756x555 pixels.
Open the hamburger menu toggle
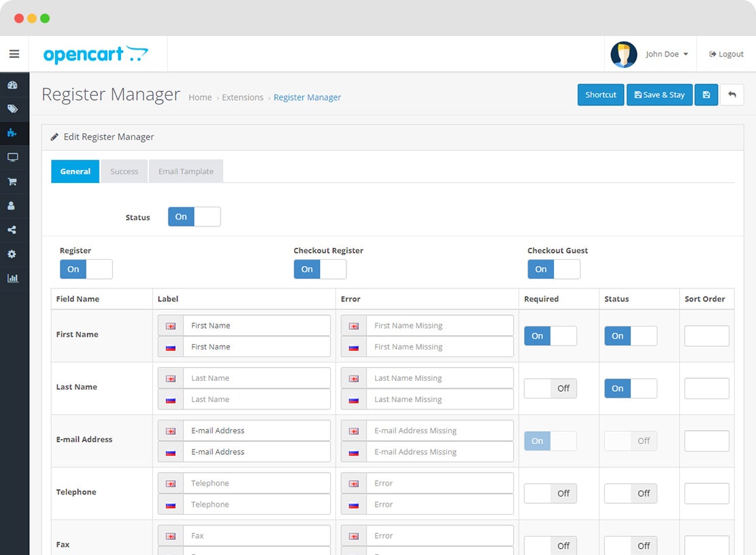(x=14, y=54)
